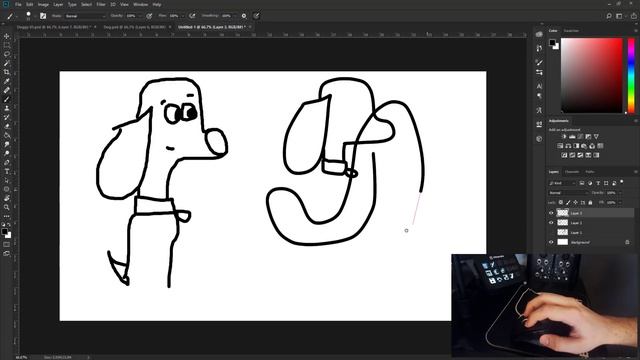Open the layer Kind filter dropdown
Screen dimensions: 640x360
coord(562,183)
